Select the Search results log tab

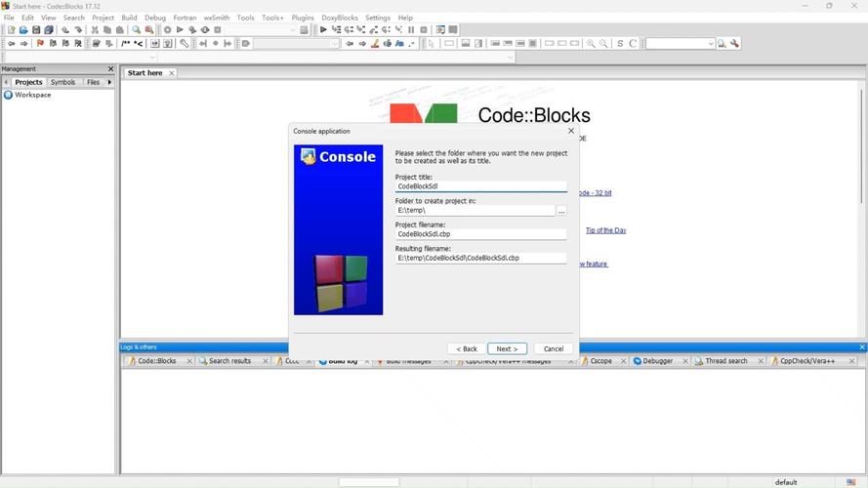click(x=229, y=361)
